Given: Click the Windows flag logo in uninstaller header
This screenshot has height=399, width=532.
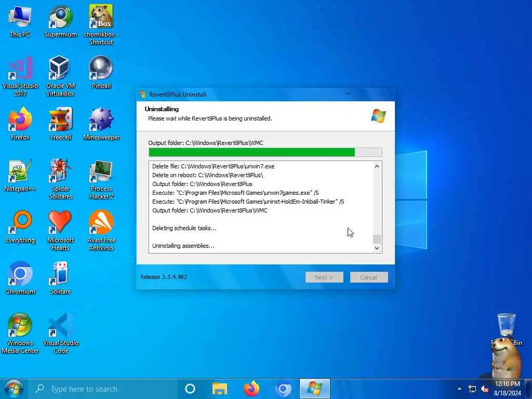Looking at the screenshot, I should pyautogui.click(x=378, y=116).
